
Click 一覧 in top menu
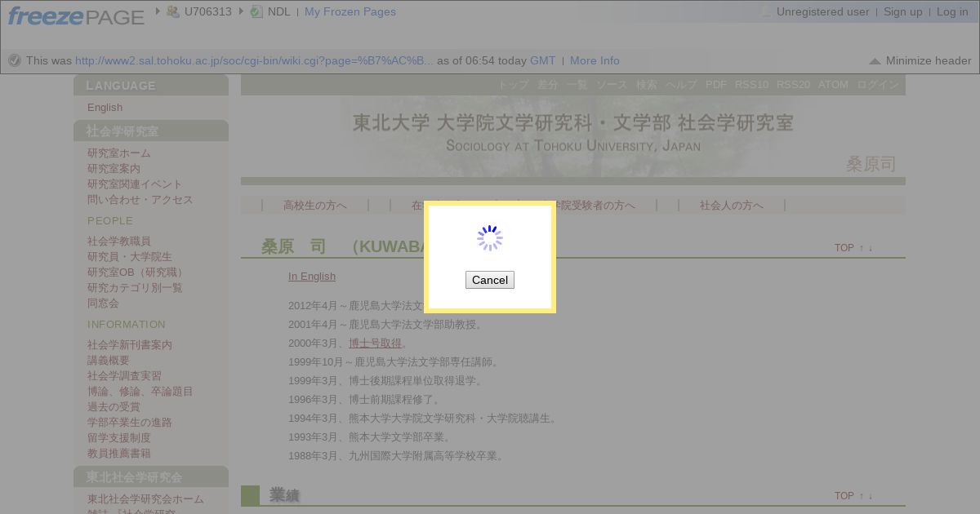577,85
